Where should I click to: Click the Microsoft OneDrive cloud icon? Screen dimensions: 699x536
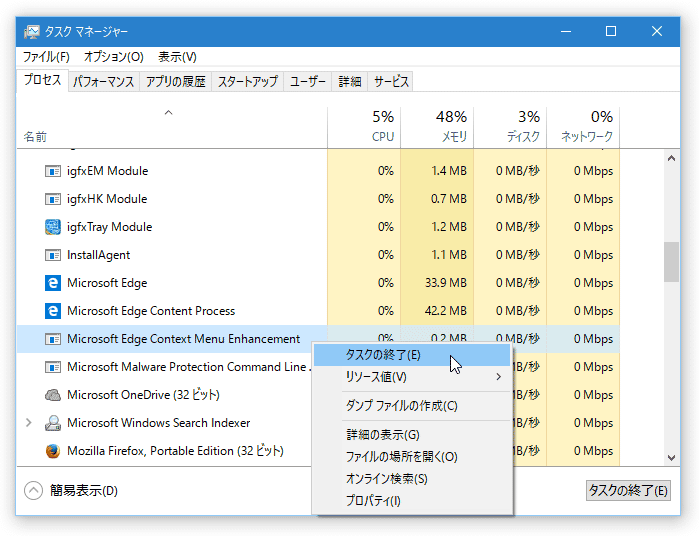pyautogui.click(x=53, y=395)
